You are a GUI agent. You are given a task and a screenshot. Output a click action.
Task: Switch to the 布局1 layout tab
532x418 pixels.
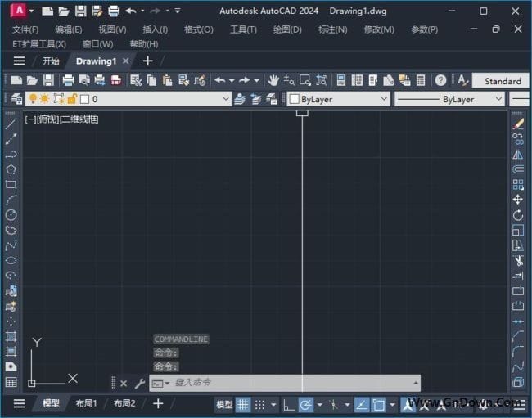click(x=86, y=403)
